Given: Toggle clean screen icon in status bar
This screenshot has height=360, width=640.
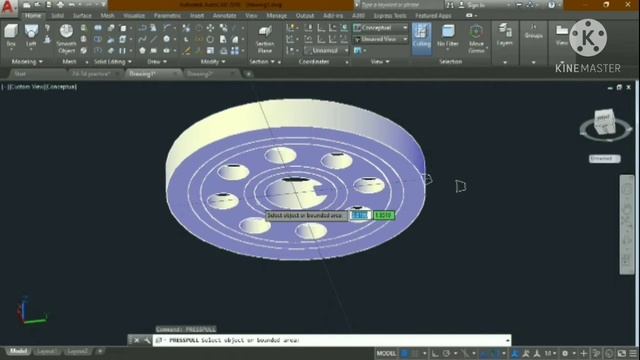Looking at the screenshot, I should (x=622, y=353).
